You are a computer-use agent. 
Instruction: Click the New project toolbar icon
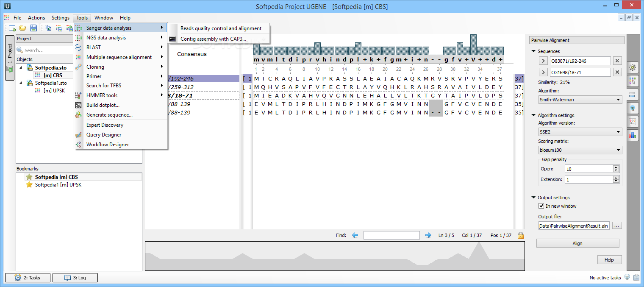(x=12, y=28)
